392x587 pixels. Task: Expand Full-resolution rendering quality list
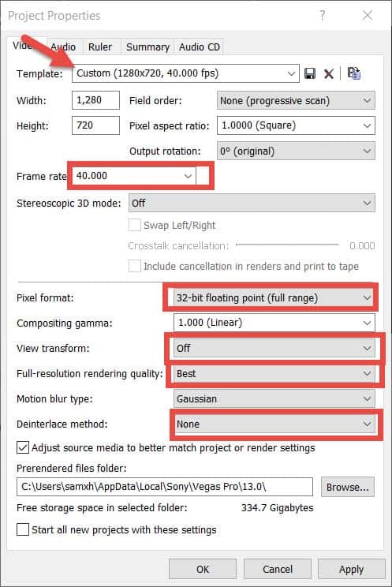tap(274, 374)
